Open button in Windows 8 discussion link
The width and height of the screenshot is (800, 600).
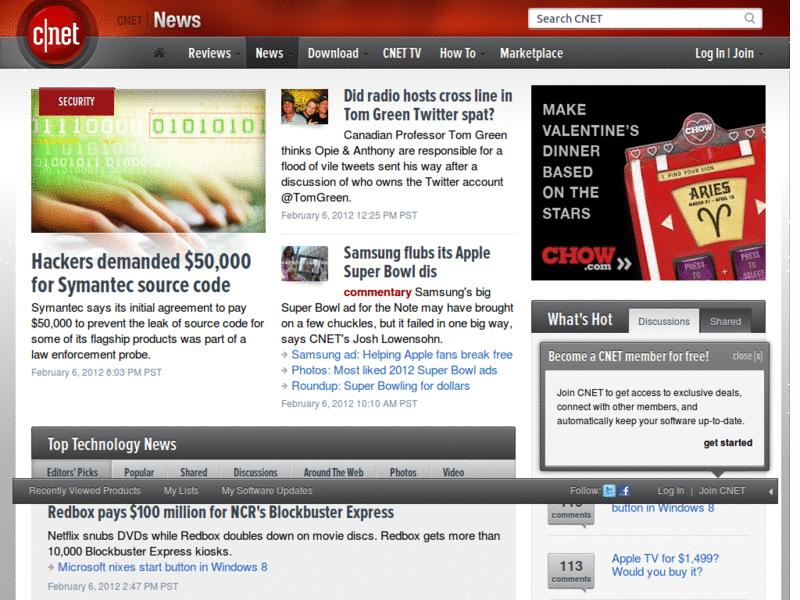(x=663, y=508)
